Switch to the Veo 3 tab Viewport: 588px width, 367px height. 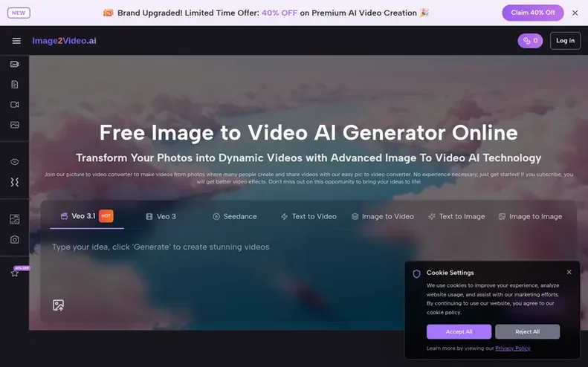(161, 216)
